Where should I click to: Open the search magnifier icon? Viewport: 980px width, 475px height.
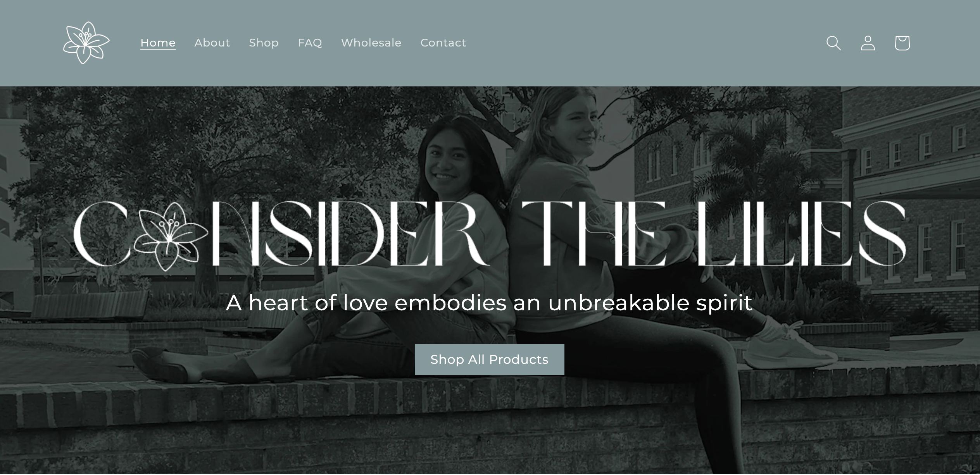833,43
